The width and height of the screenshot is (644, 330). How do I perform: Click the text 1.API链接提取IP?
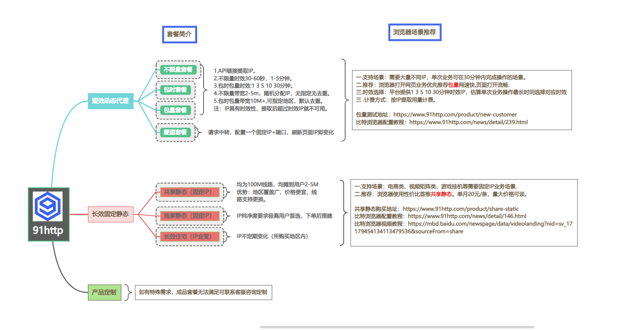235,71
